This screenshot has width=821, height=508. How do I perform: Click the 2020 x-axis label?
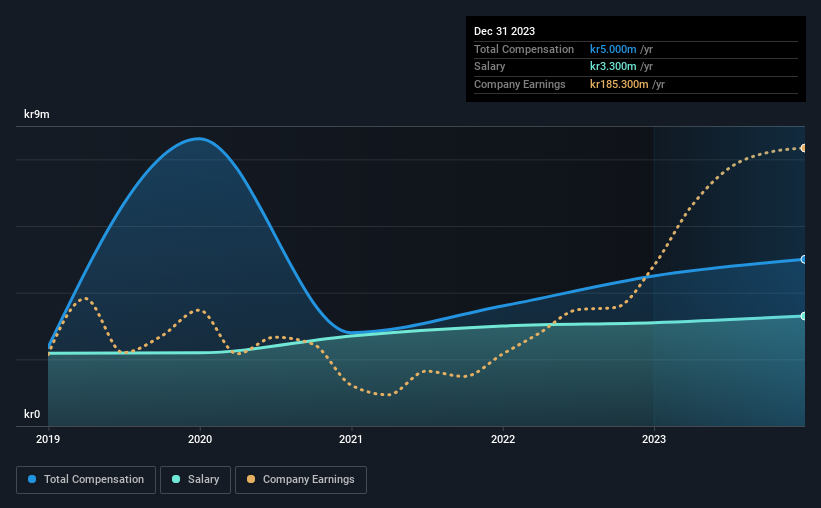tap(199, 439)
